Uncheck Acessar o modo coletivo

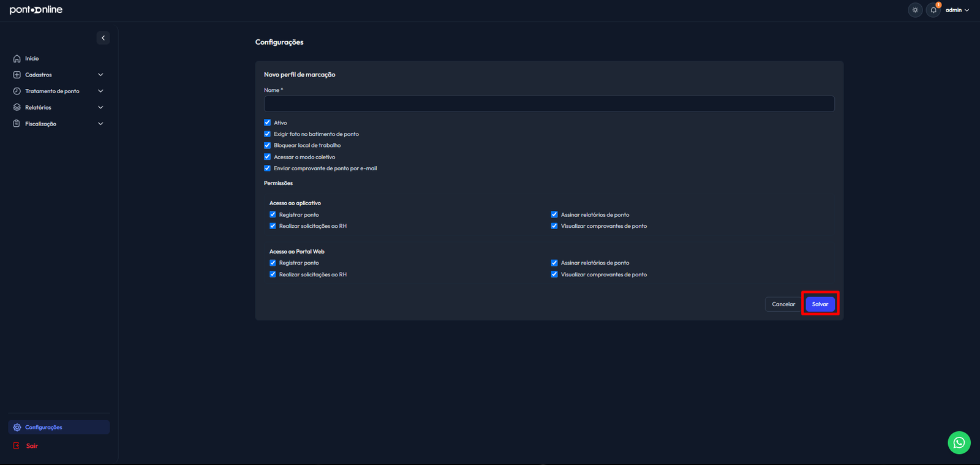267,157
